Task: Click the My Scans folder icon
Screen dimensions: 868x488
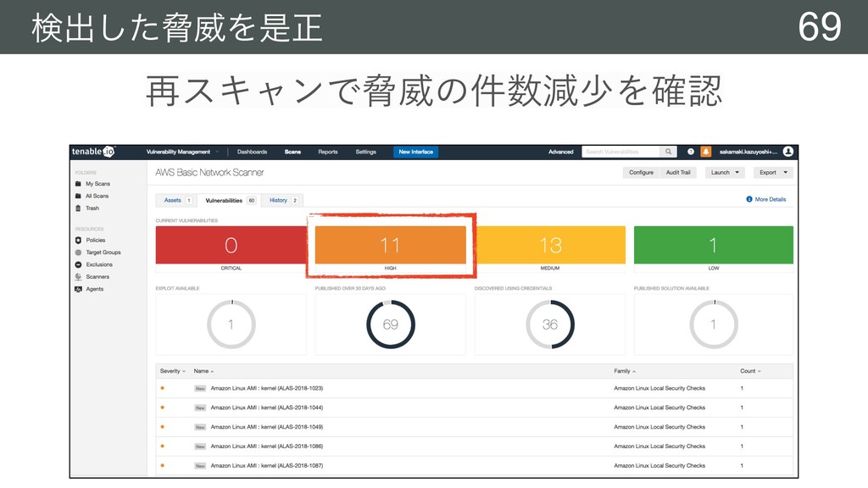Action: tap(78, 184)
